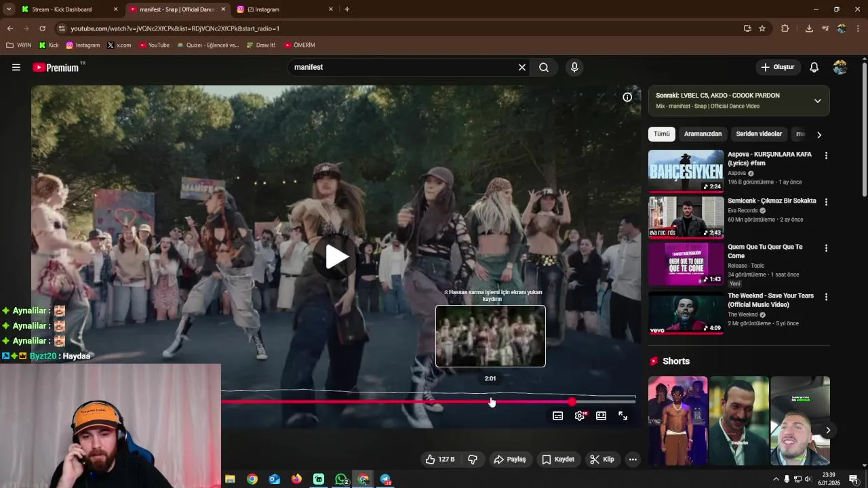Screen dimensions: 868x488
Task: Show next Shorts with right arrow
Action: [828, 430]
